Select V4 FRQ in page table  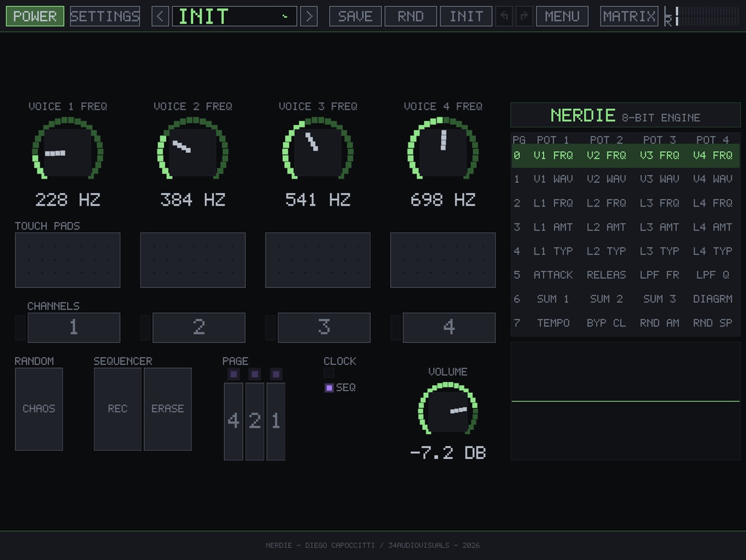coord(712,155)
